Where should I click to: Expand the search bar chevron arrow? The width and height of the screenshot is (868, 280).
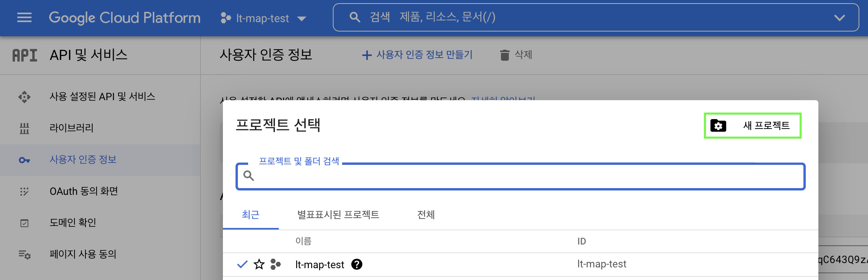[839, 18]
